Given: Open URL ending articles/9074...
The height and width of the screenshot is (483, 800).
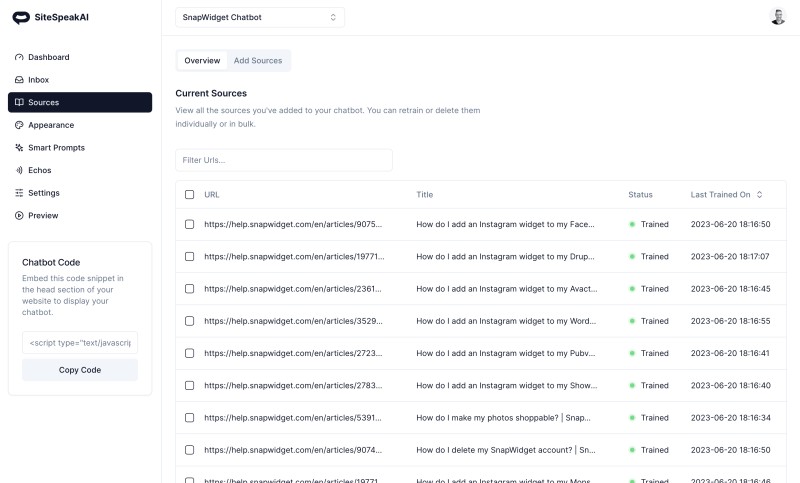Looking at the screenshot, I should [293, 450].
